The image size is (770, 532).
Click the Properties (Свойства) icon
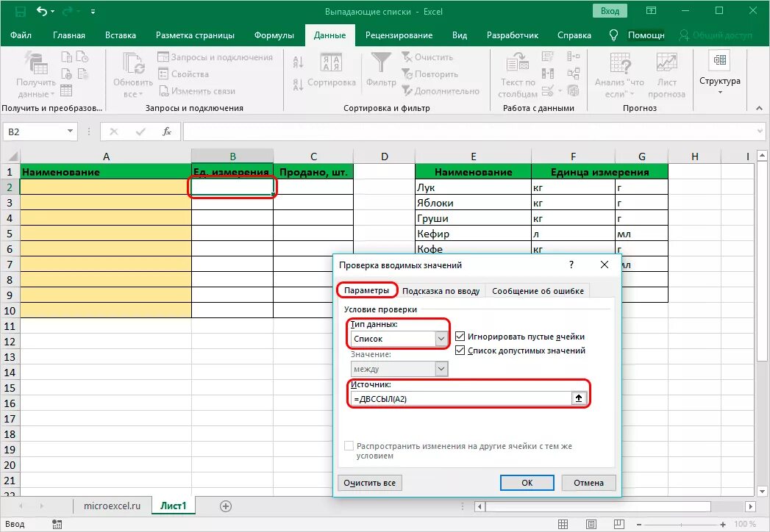[163, 74]
